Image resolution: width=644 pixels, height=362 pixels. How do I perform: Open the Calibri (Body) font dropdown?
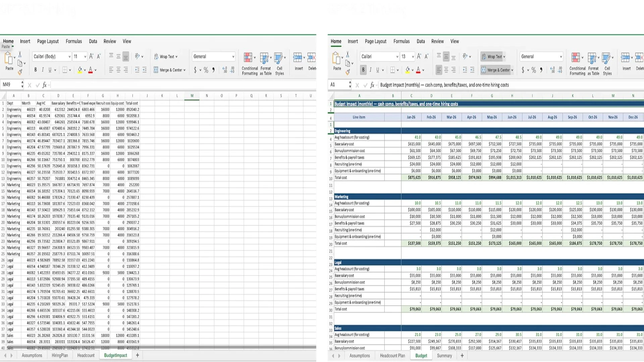[69, 57]
